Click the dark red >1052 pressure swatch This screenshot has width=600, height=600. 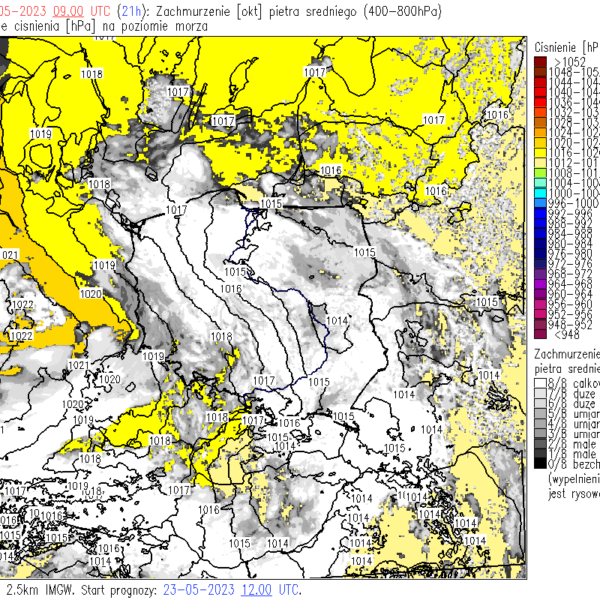coord(540,62)
